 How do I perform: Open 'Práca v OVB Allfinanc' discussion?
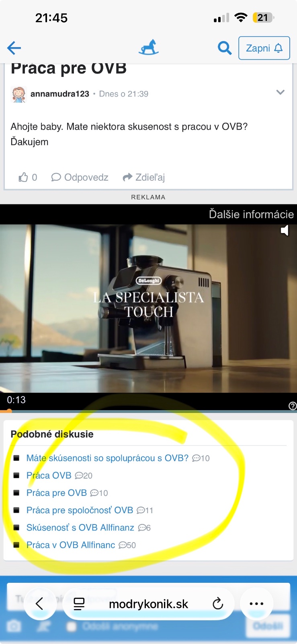click(71, 545)
